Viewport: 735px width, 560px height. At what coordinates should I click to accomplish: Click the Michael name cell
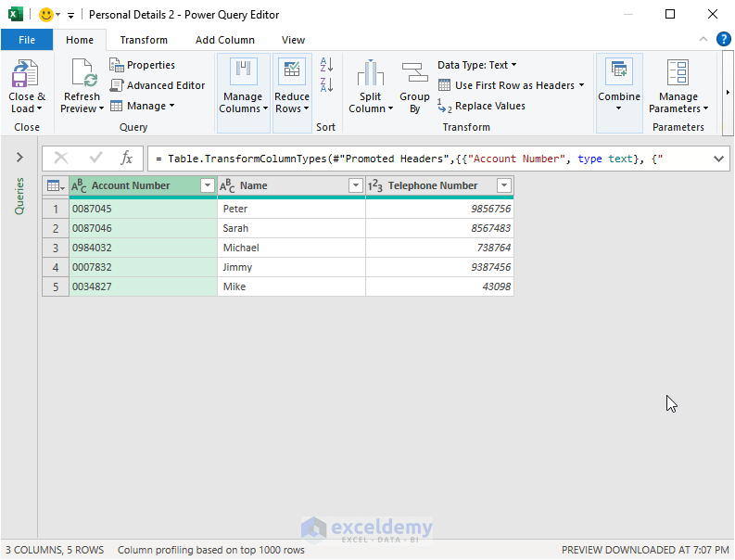tap(291, 248)
